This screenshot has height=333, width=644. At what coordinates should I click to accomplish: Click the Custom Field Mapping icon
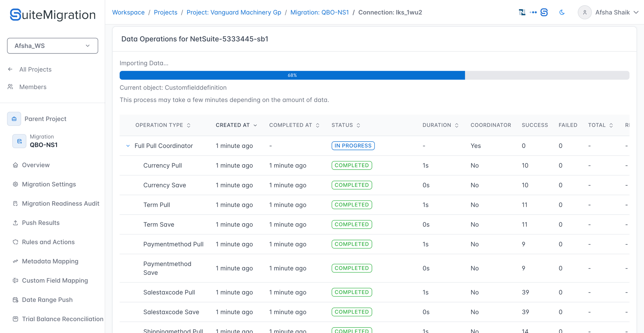point(15,281)
